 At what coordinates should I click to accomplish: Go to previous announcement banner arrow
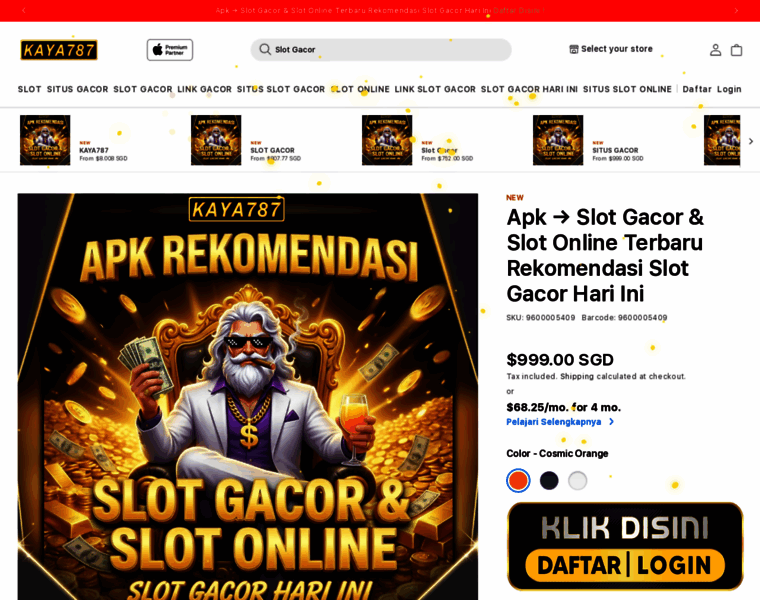(24, 10)
